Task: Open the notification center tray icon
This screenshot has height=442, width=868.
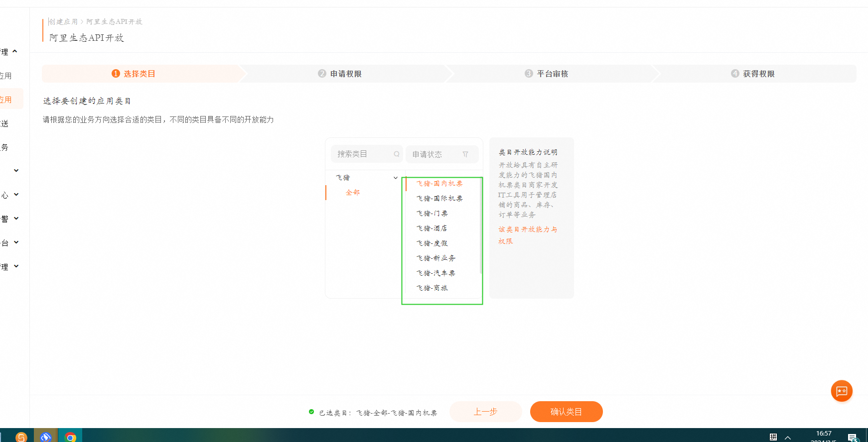Action: point(853,438)
